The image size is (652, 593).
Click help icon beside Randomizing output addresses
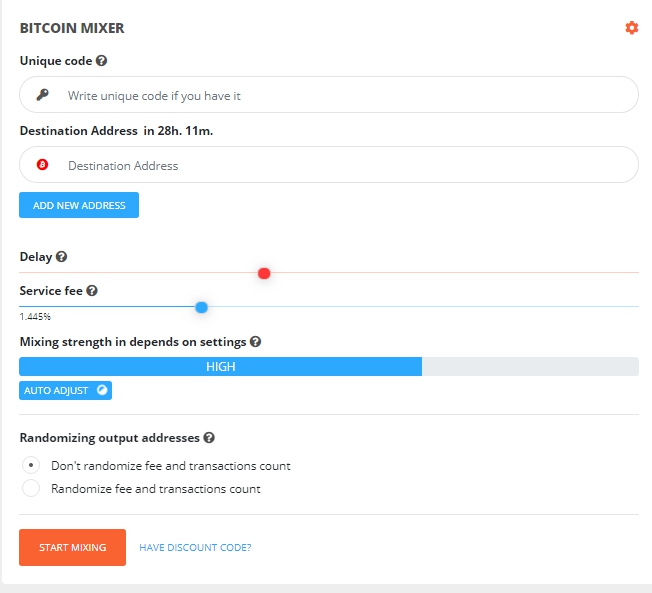click(x=209, y=438)
